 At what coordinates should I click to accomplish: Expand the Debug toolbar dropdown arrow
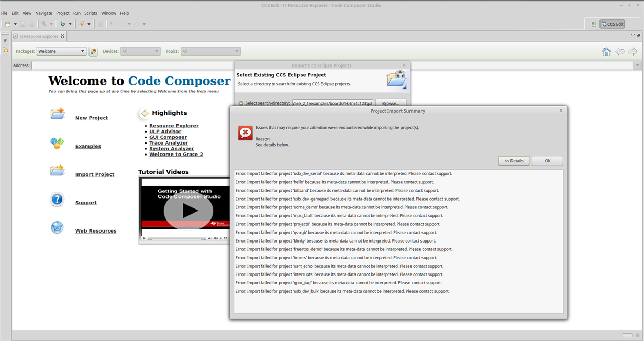[x=70, y=24]
